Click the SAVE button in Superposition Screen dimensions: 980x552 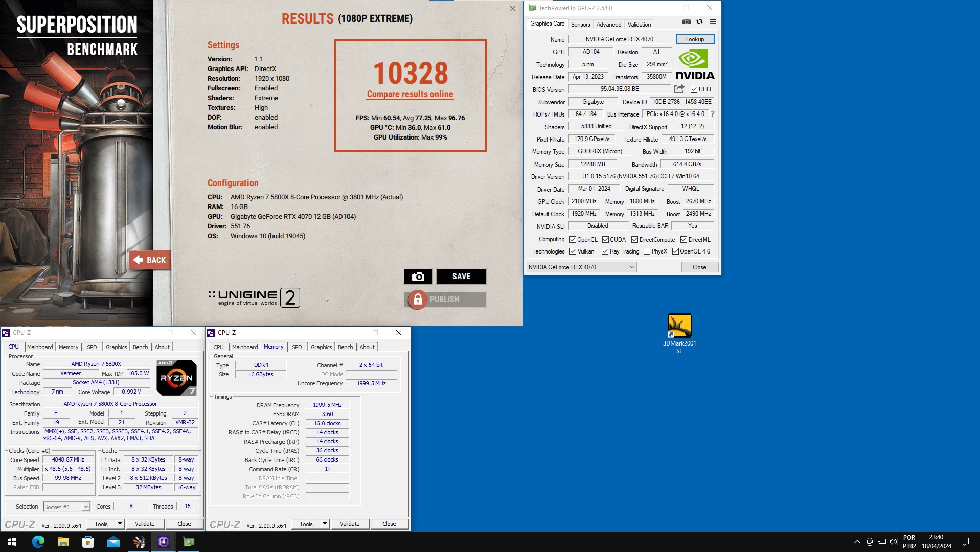tap(461, 276)
